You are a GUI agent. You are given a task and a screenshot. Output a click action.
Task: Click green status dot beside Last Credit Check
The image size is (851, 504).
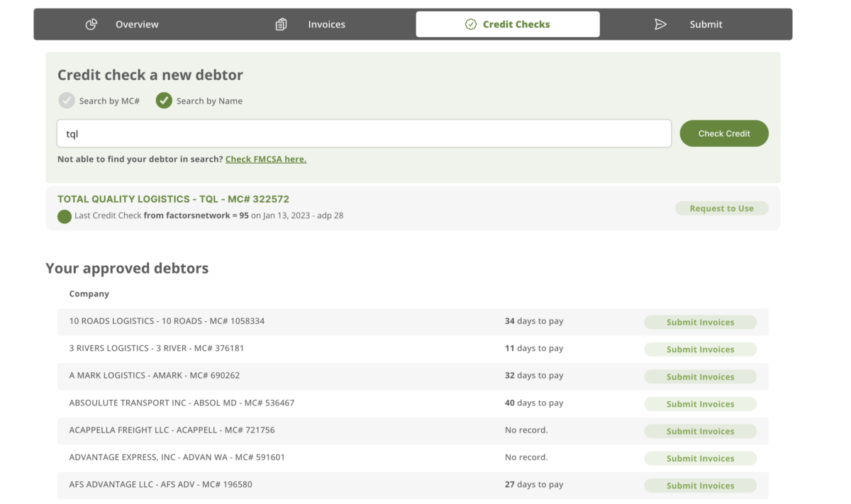click(65, 216)
